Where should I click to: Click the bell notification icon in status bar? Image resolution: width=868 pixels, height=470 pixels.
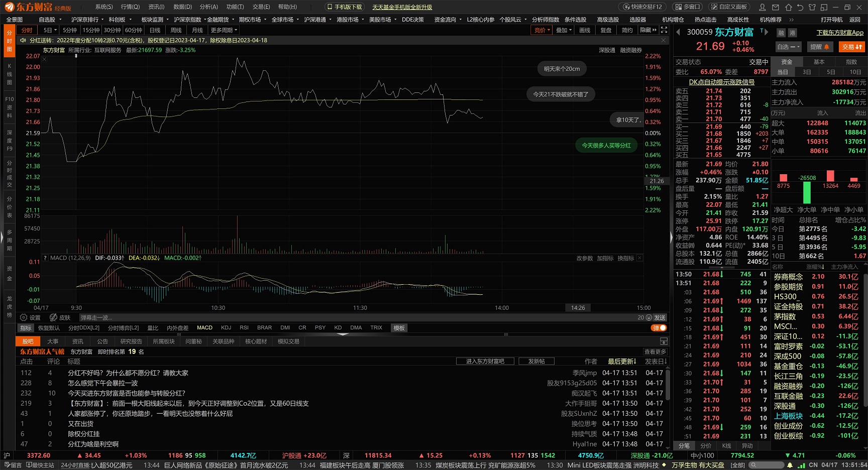pos(790,465)
